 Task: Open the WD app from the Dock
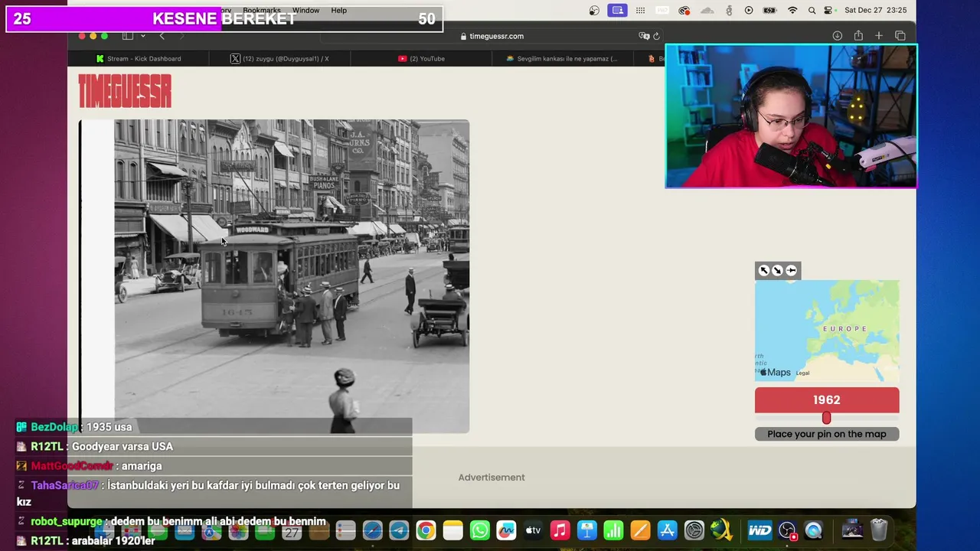pos(759,530)
